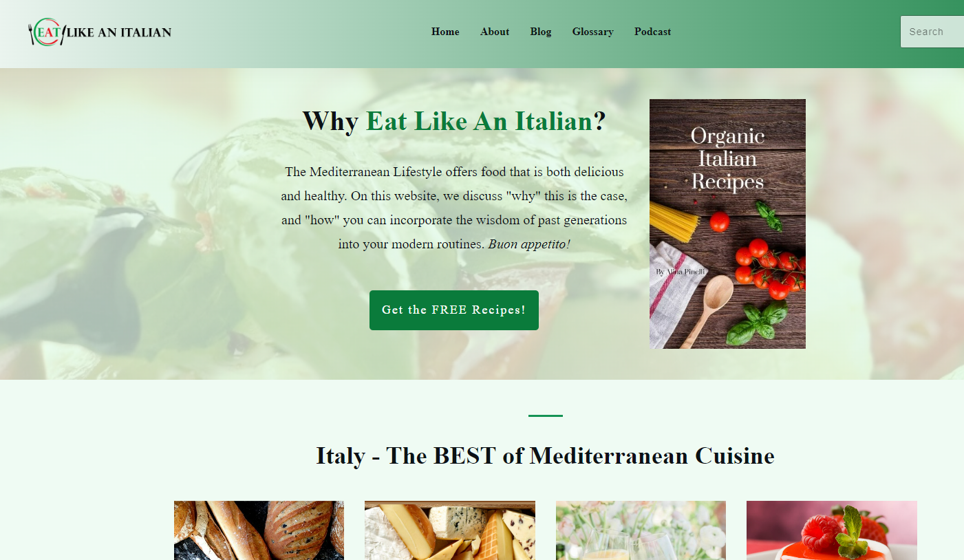Open the About page
This screenshot has height=560, width=964.
[495, 32]
